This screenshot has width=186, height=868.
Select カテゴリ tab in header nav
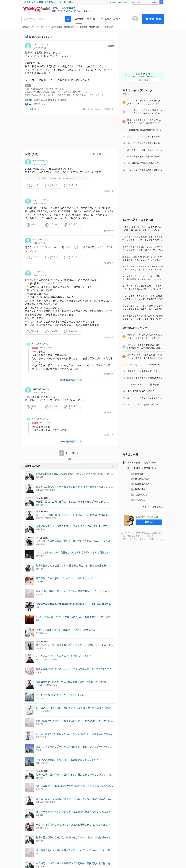pos(79,19)
